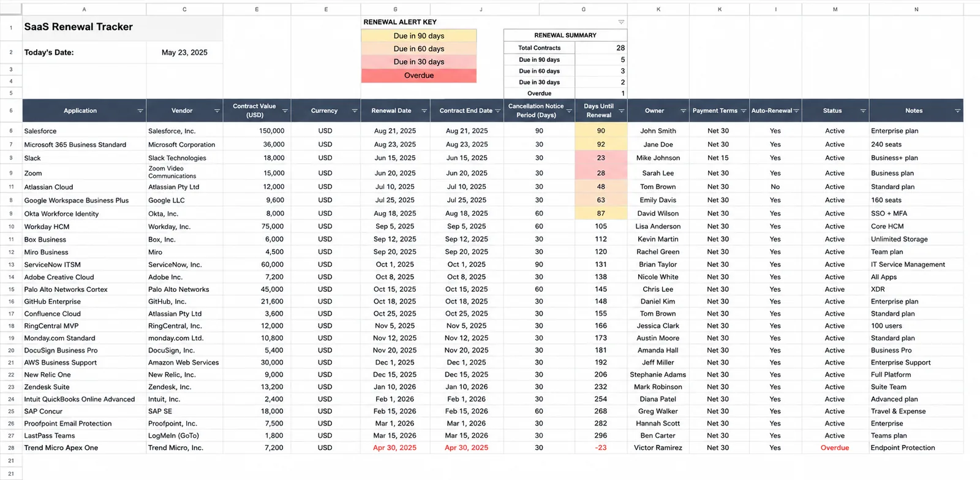Select the highlighted '23' days cell
Image resolution: width=980 pixels, height=480 pixels.
pyautogui.click(x=601, y=158)
